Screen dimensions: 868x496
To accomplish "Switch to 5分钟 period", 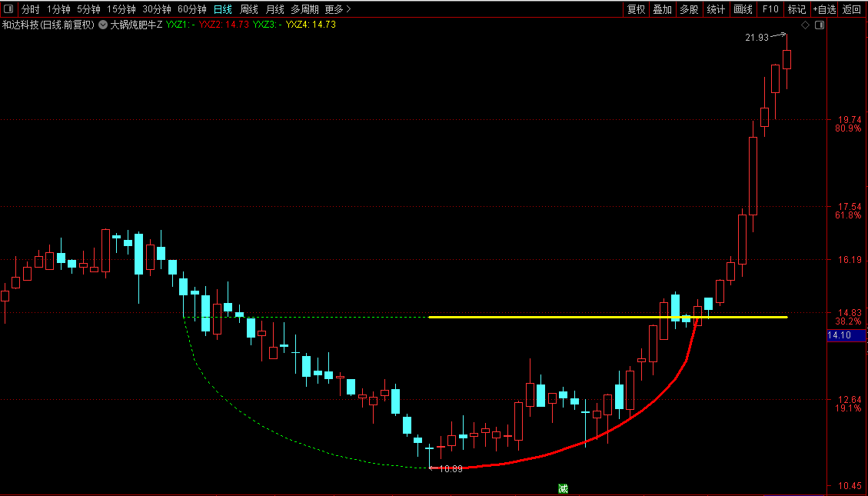I will tap(88, 9).
